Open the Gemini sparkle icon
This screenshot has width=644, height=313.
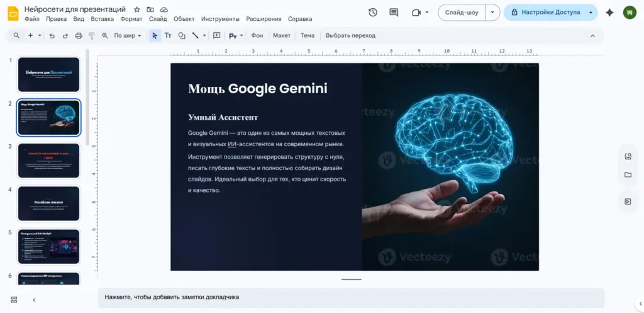609,13
